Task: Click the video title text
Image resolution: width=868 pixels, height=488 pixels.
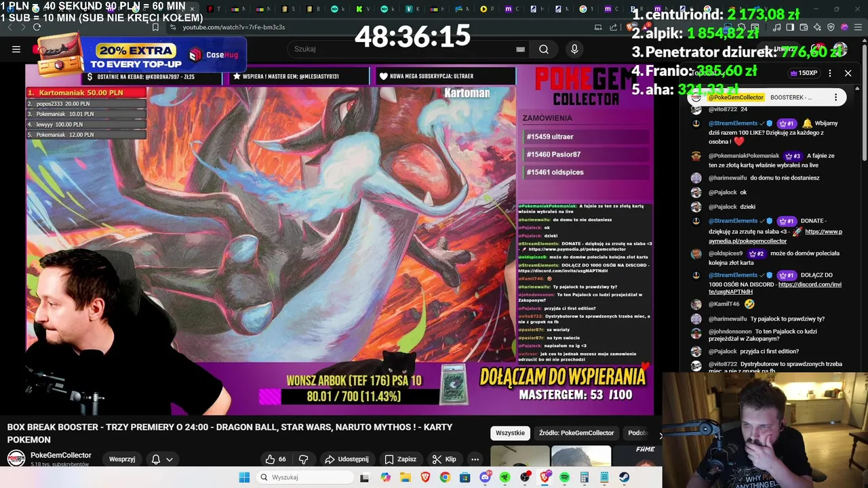Action: pos(230,433)
